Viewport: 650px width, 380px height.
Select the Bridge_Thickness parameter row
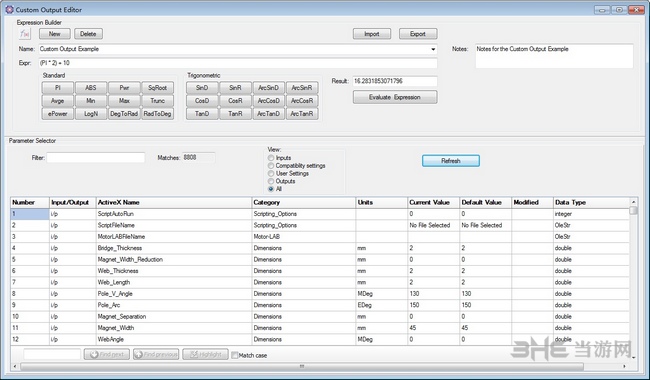pos(320,248)
